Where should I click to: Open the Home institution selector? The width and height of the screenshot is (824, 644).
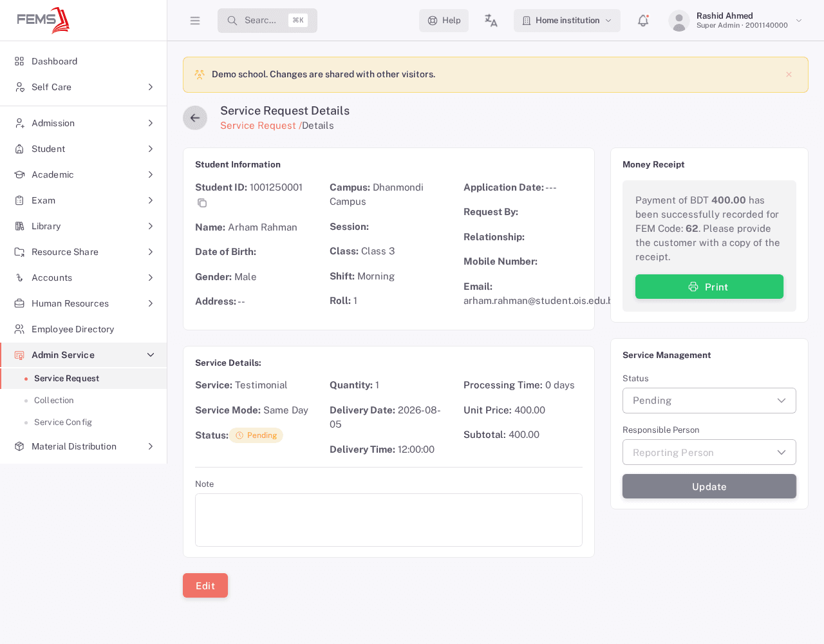coord(567,21)
